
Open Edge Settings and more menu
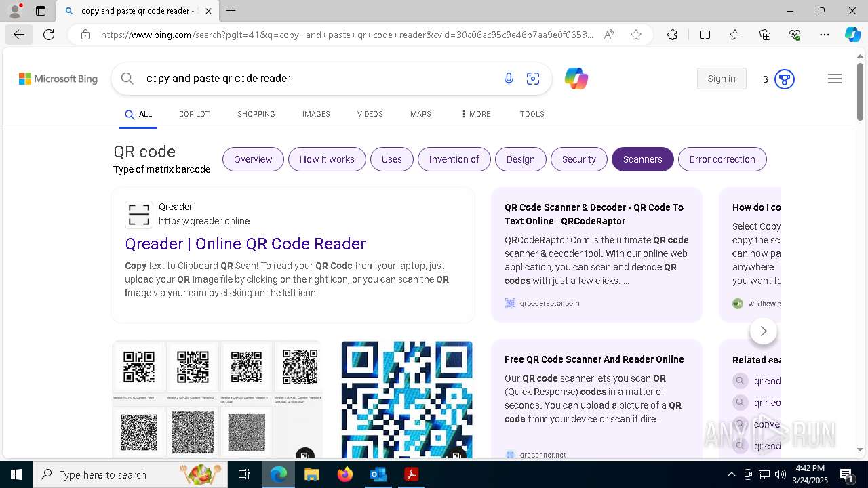pyautogui.click(x=825, y=35)
